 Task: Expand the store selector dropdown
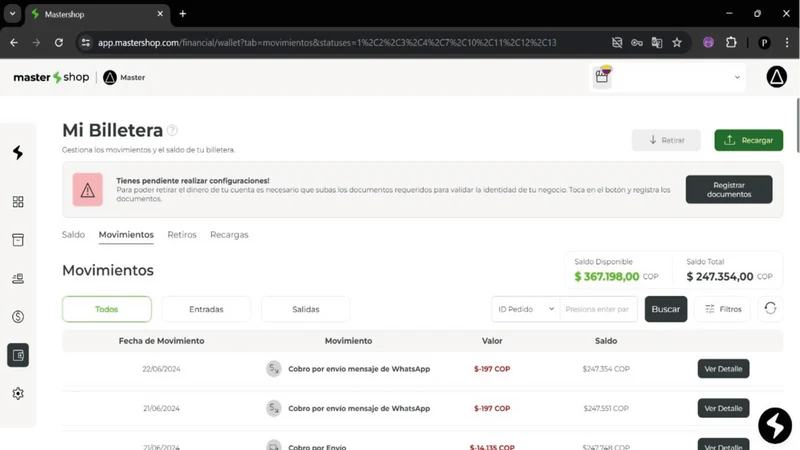tap(737, 78)
